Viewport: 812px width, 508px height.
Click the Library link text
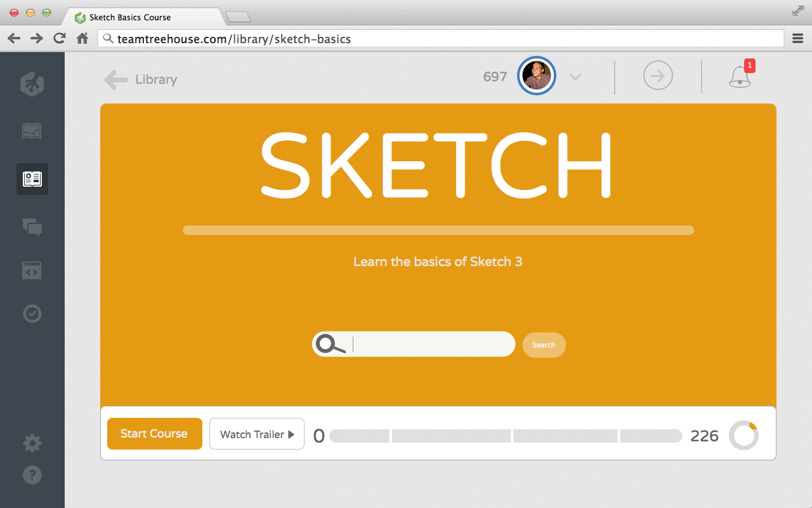[156, 80]
